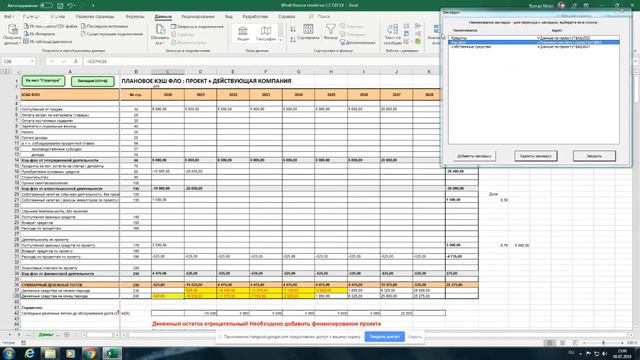
Task: Click the blue Stop Sharing button
Action: coord(384,337)
